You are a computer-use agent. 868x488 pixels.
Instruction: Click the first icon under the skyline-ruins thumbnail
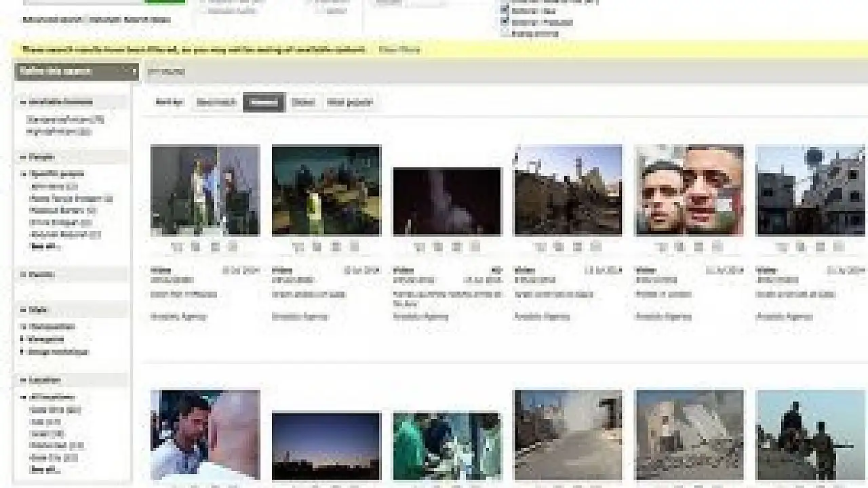(540, 247)
